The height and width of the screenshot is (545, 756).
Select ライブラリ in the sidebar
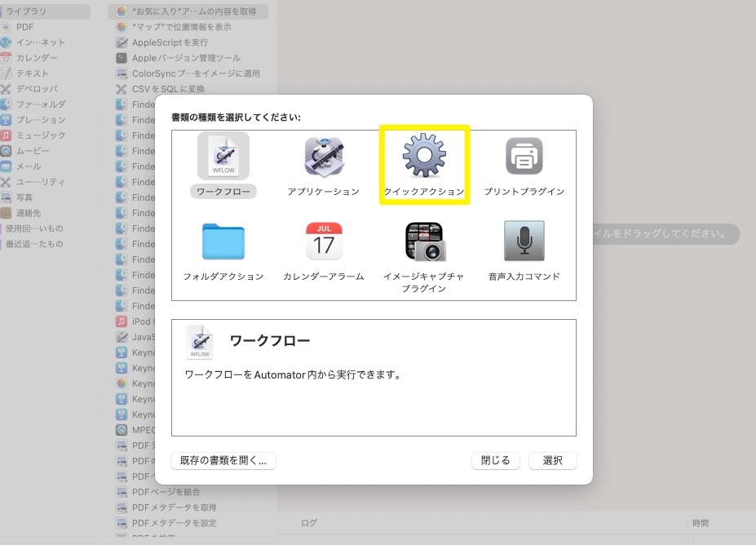(x=26, y=11)
